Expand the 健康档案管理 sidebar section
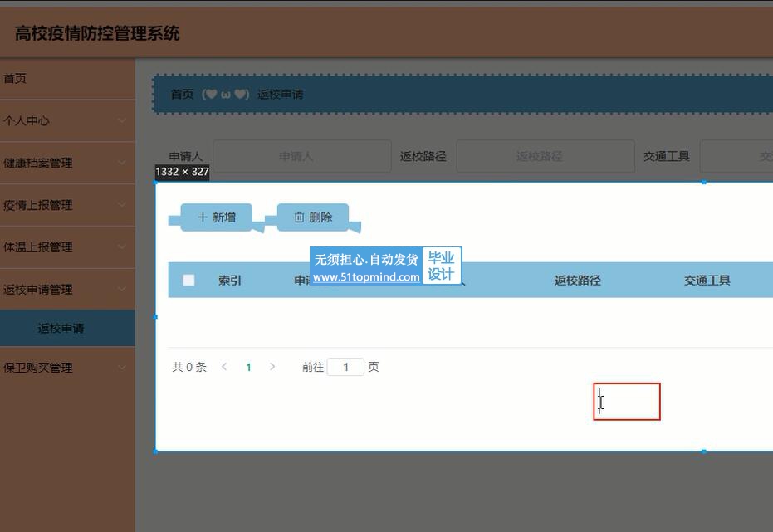Image resolution: width=773 pixels, height=532 pixels. pyautogui.click(x=66, y=164)
